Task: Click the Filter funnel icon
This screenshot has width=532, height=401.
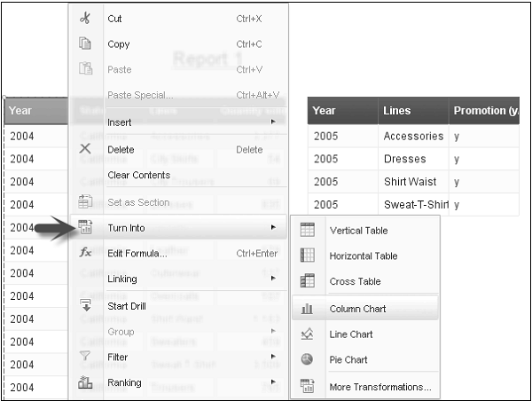Action: tap(85, 357)
